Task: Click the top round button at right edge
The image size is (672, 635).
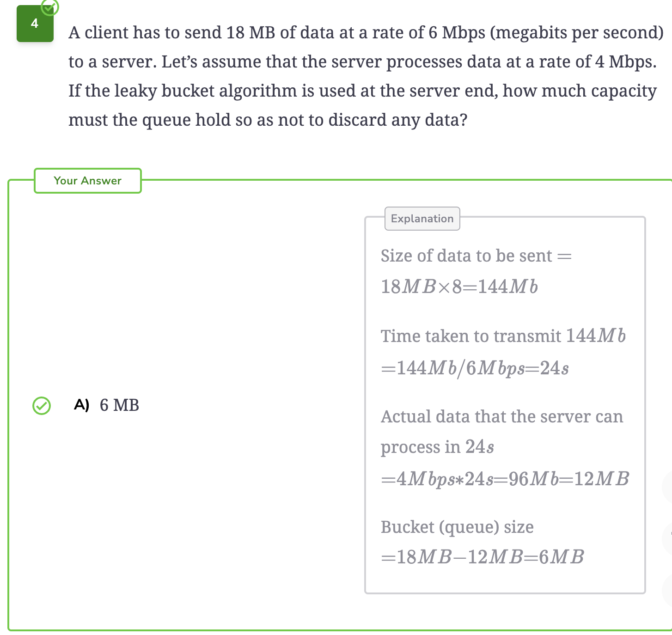Action: (668, 487)
